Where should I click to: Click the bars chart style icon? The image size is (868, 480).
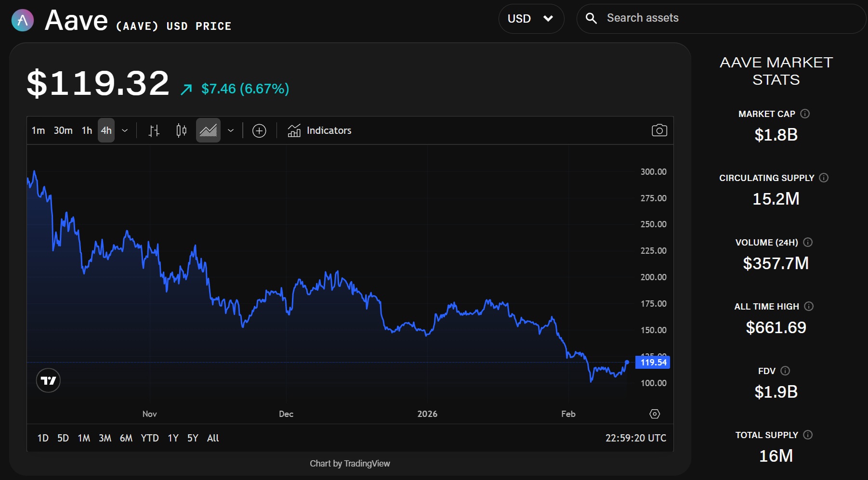tap(154, 130)
